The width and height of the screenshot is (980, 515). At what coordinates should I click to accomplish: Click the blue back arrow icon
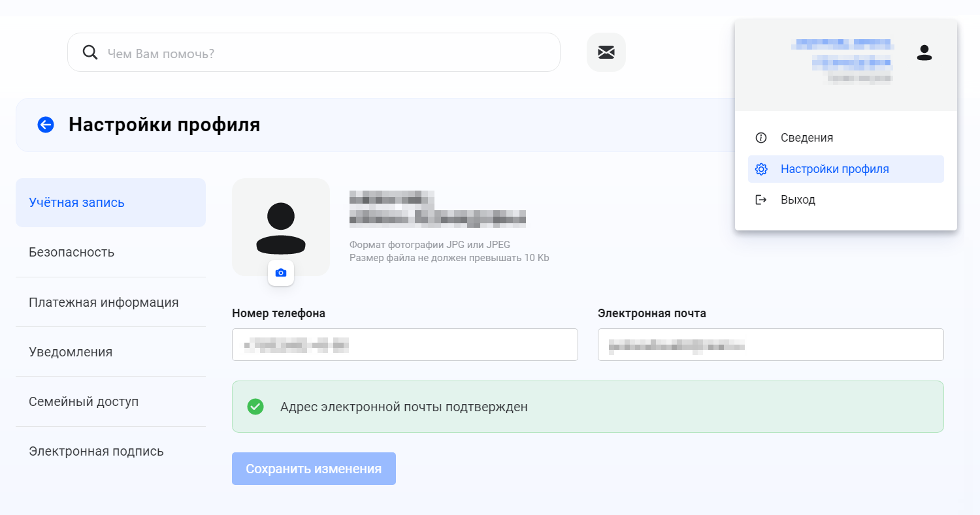click(46, 125)
